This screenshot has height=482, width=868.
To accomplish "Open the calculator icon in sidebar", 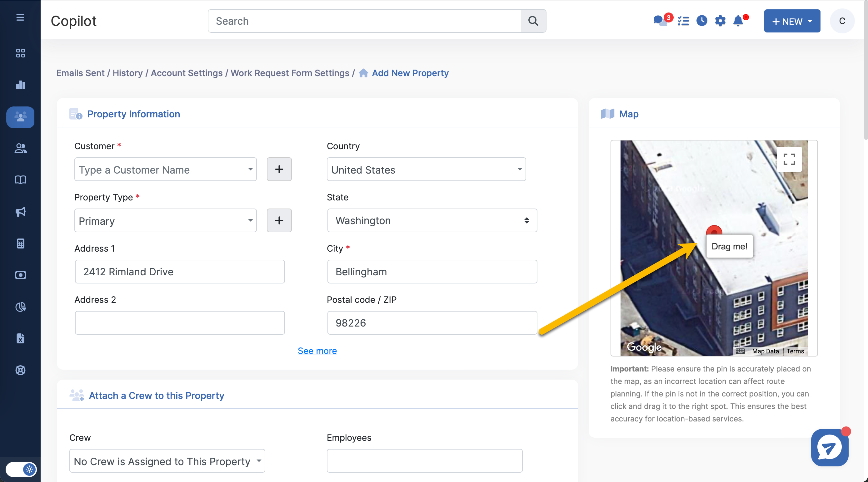I will tap(21, 243).
